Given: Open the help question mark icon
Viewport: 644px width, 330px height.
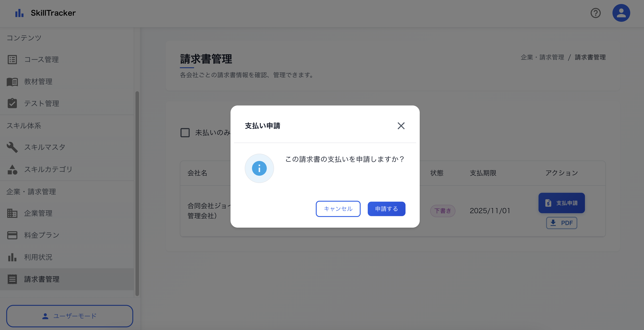Looking at the screenshot, I should point(596,13).
